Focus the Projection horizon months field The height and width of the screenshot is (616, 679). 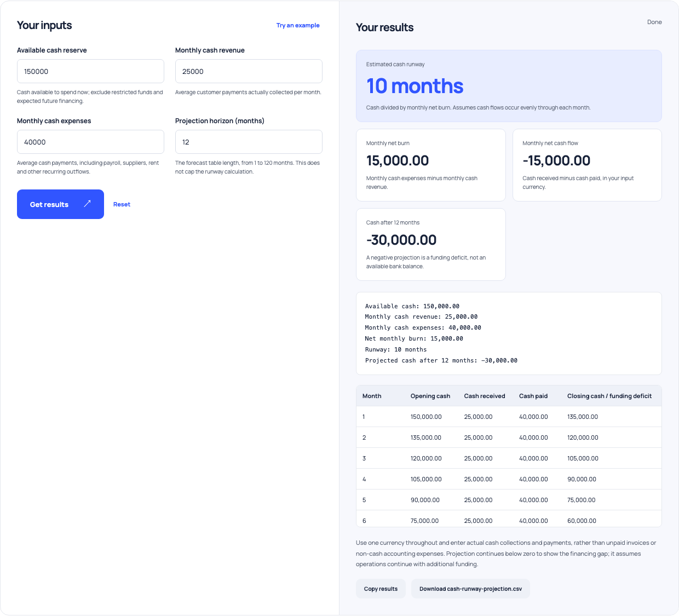(x=249, y=142)
